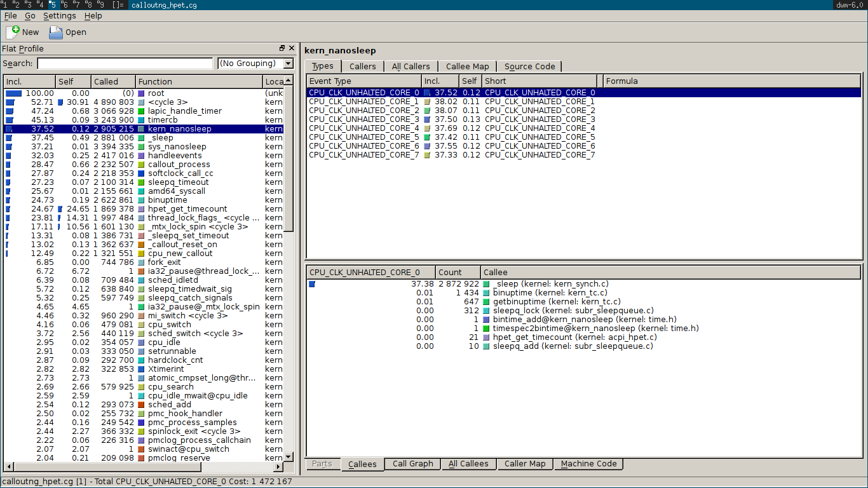Viewport: 868px width, 488px height.
Task: Switch to the Source Code tab
Action: coord(529,66)
